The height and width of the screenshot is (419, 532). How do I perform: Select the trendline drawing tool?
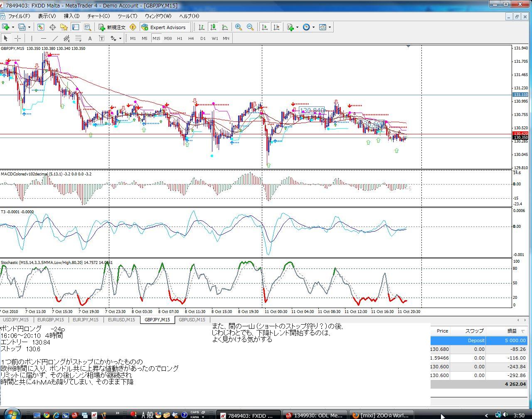coord(55,38)
